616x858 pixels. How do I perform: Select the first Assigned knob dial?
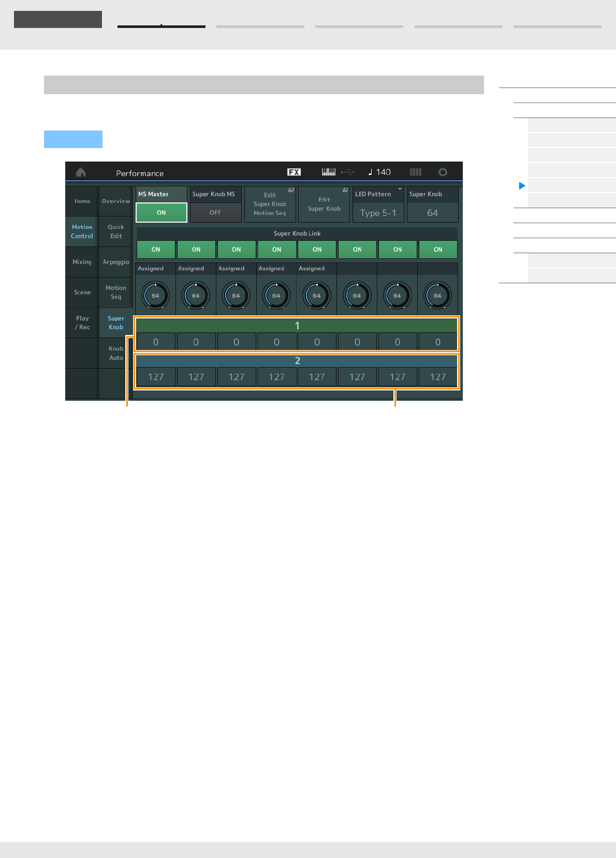tap(155, 296)
